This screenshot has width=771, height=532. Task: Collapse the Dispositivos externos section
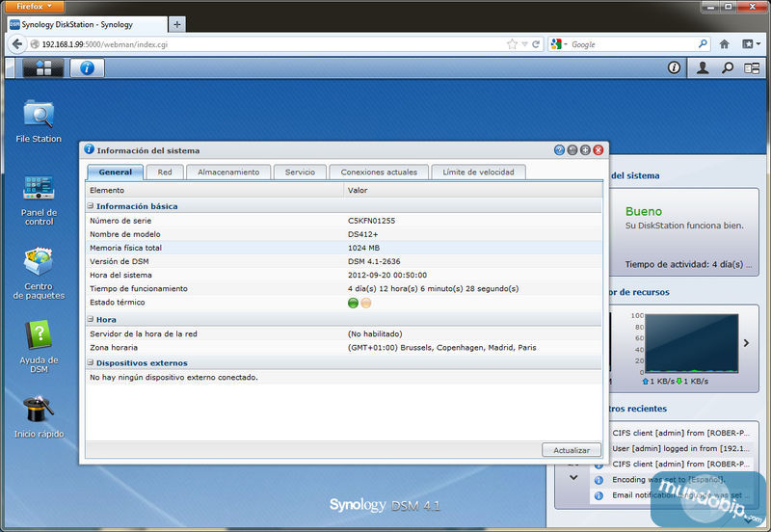[x=91, y=362]
